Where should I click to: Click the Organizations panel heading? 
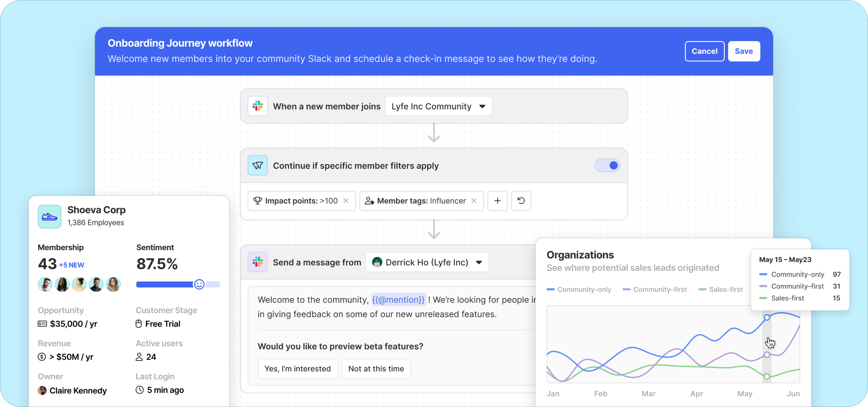pos(580,255)
